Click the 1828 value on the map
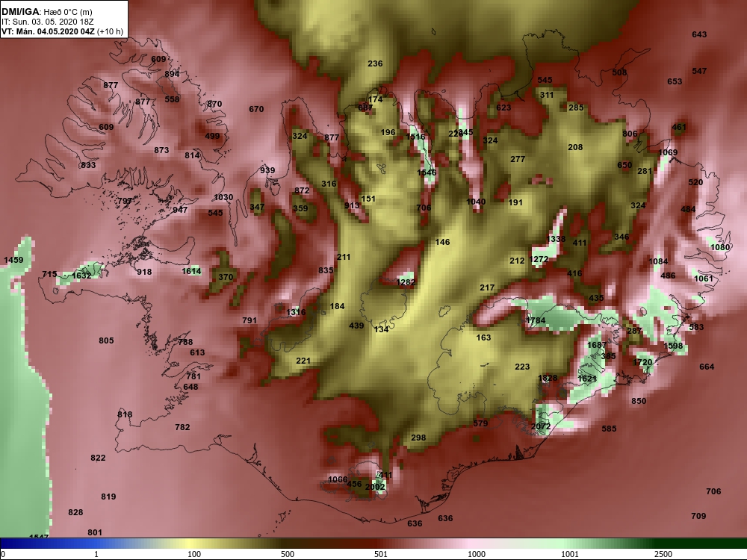This screenshot has width=747, height=560. point(548,378)
